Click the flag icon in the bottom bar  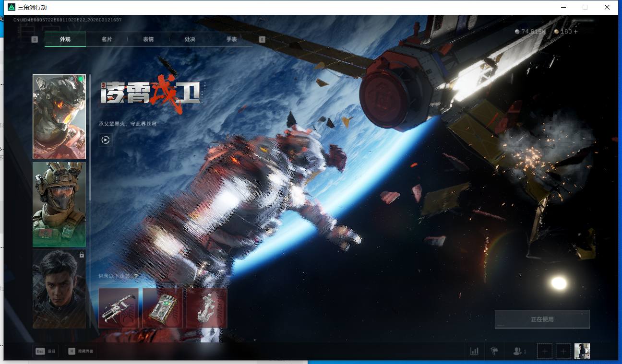[x=494, y=351]
